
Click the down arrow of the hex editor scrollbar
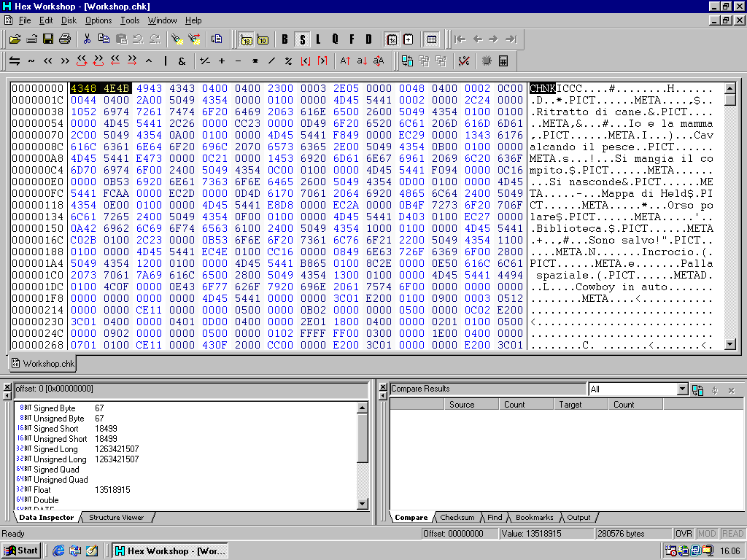(x=729, y=344)
